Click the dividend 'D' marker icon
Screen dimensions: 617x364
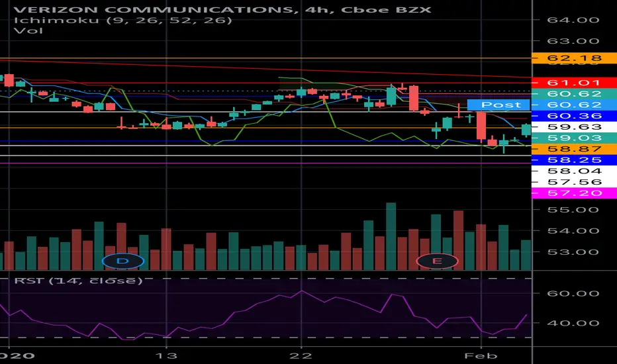[122, 261]
